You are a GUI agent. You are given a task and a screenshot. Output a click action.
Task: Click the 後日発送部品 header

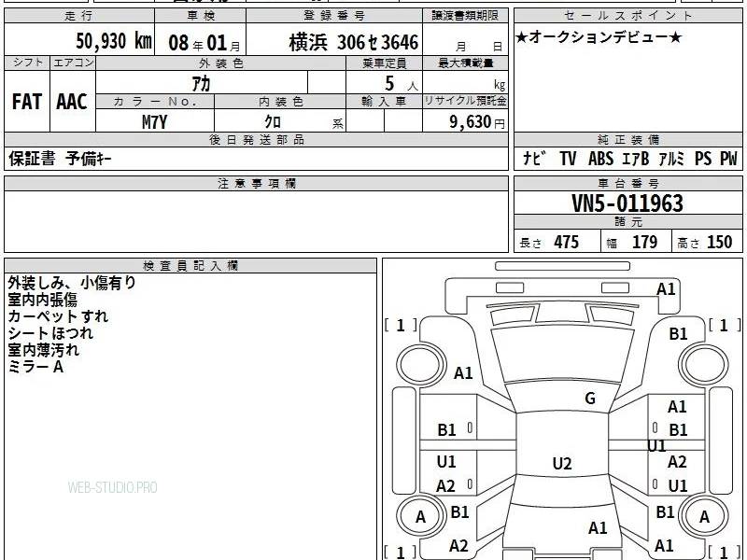[x=256, y=139]
